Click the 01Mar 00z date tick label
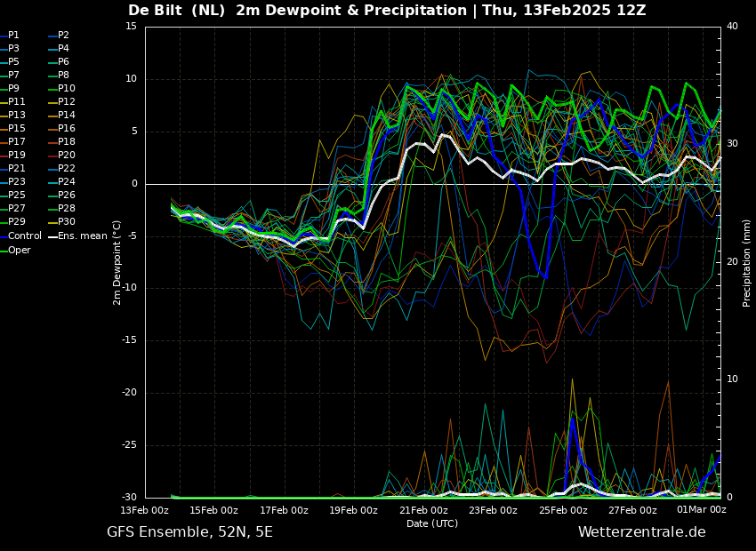 (x=702, y=509)
